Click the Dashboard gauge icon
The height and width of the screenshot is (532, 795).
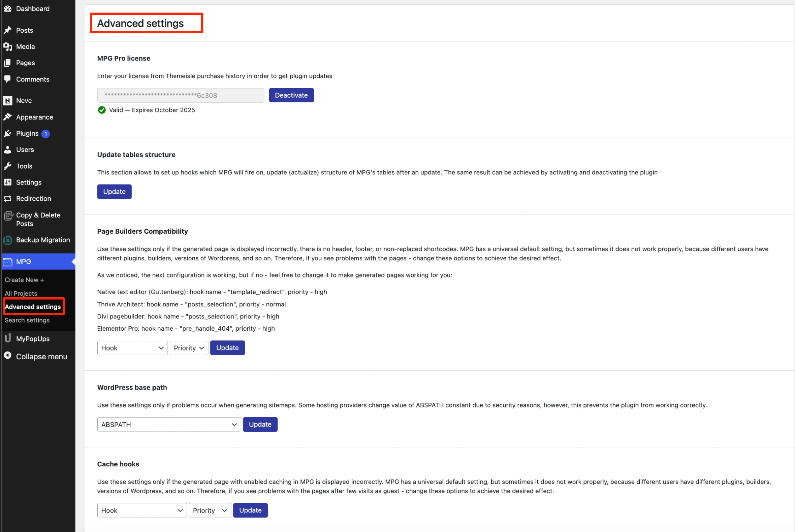click(x=7, y=9)
